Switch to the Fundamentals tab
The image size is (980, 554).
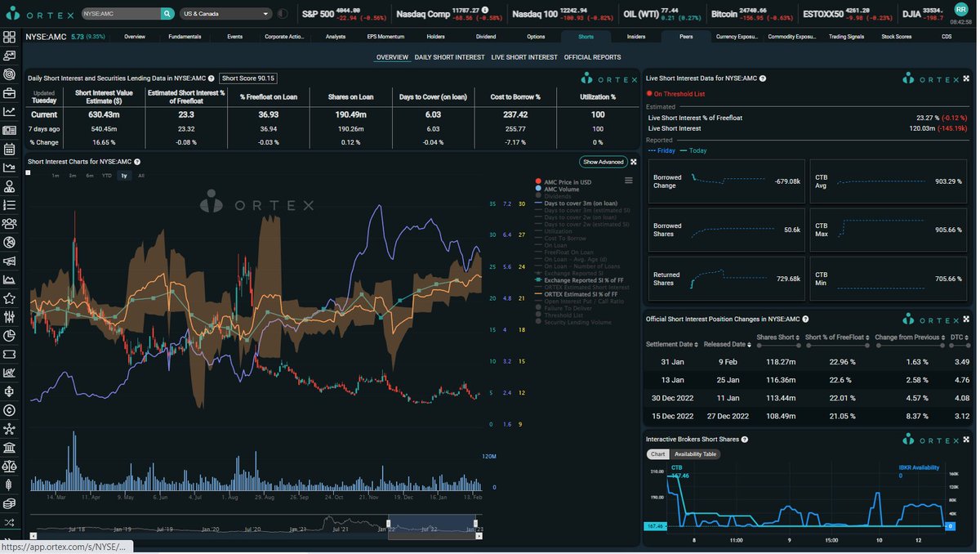185,37
